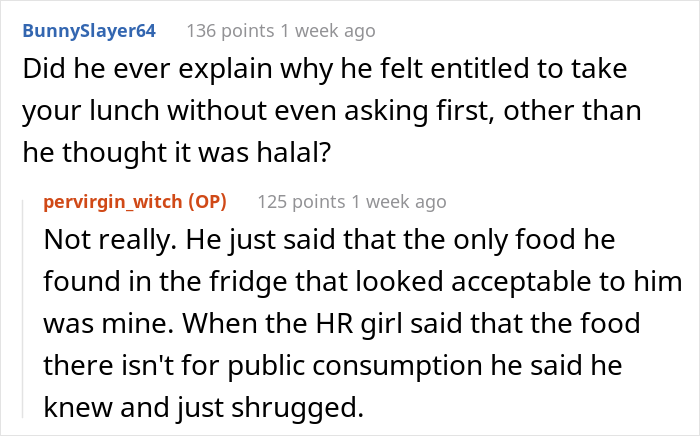This screenshot has height=436, width=700.
Task: Open BunnySlayer64's 1 week ago timestamp
Action: pos(328,31)
